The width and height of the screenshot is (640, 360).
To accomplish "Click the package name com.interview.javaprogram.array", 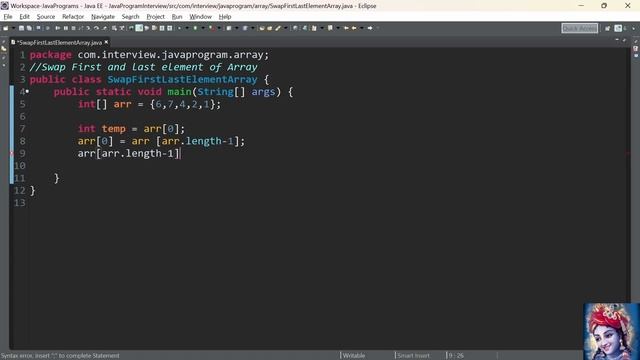I will (171, 55).
